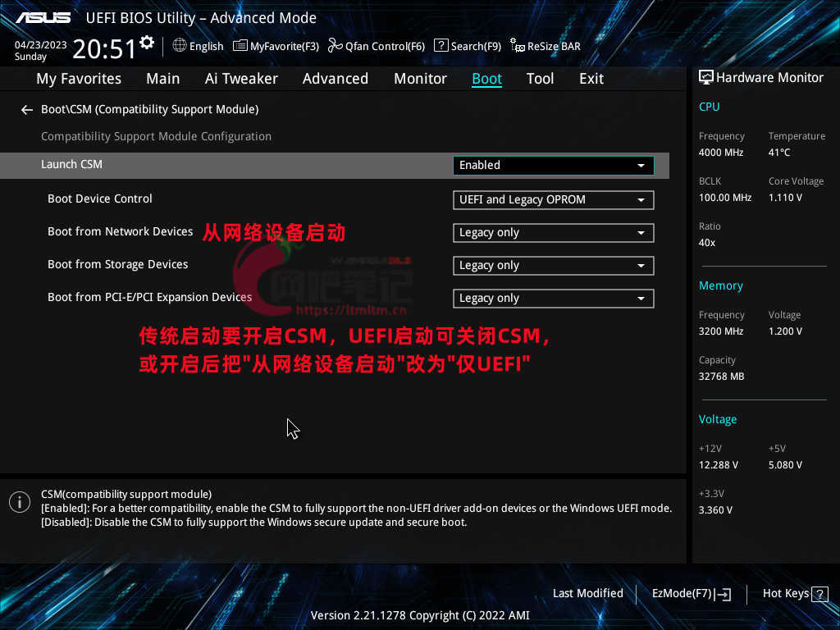Open the Ai Tweaker tab
Screen dimensions: 840x630
click(x=241, y=79)
